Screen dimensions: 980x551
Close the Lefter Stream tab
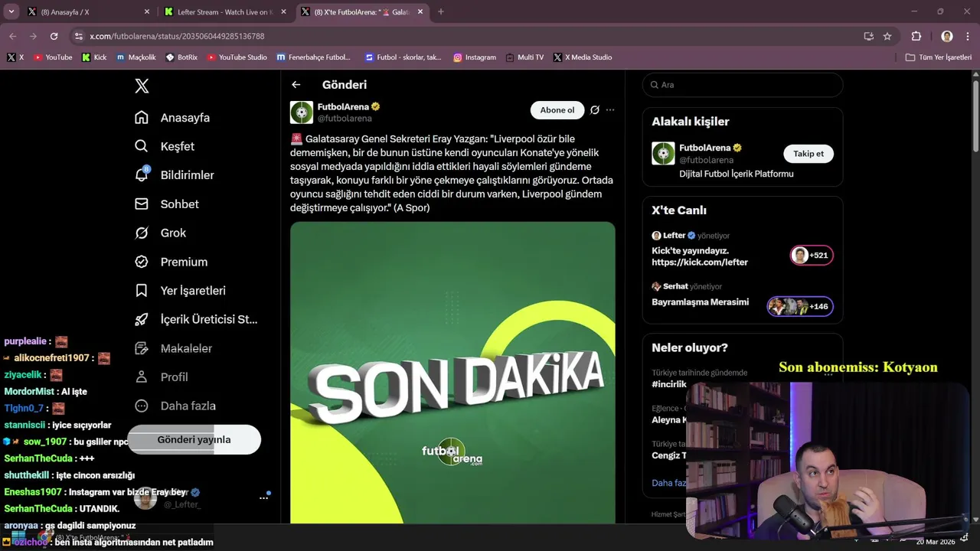click(283, 12)
